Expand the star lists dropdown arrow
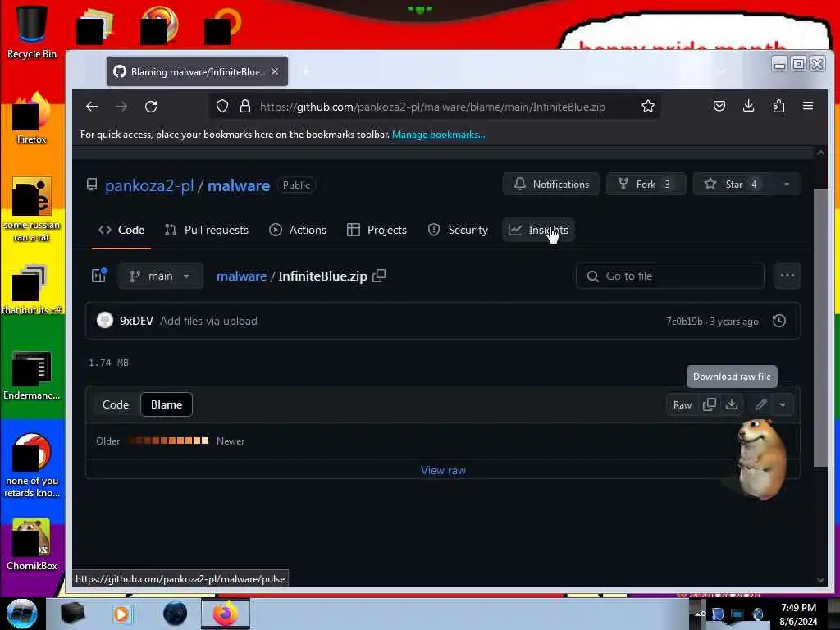Screen dimensions: 840x630 pos(787,185)
